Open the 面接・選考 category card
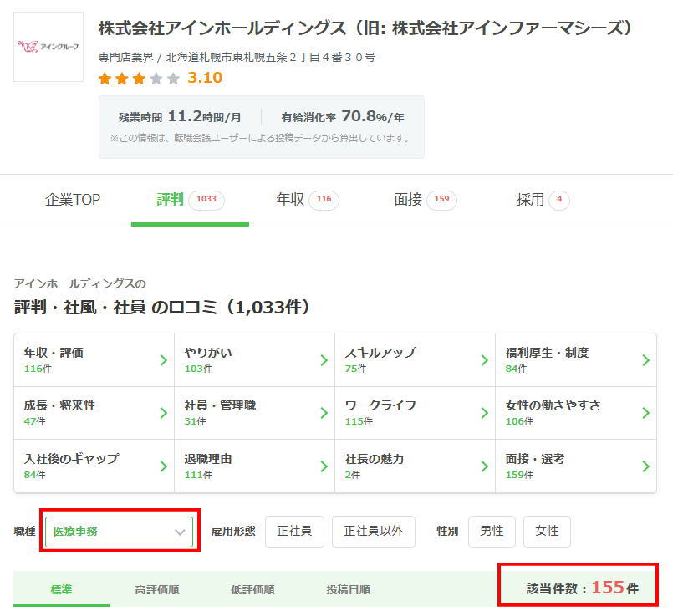Screen dimensions: 673x616 click(576, 466)
